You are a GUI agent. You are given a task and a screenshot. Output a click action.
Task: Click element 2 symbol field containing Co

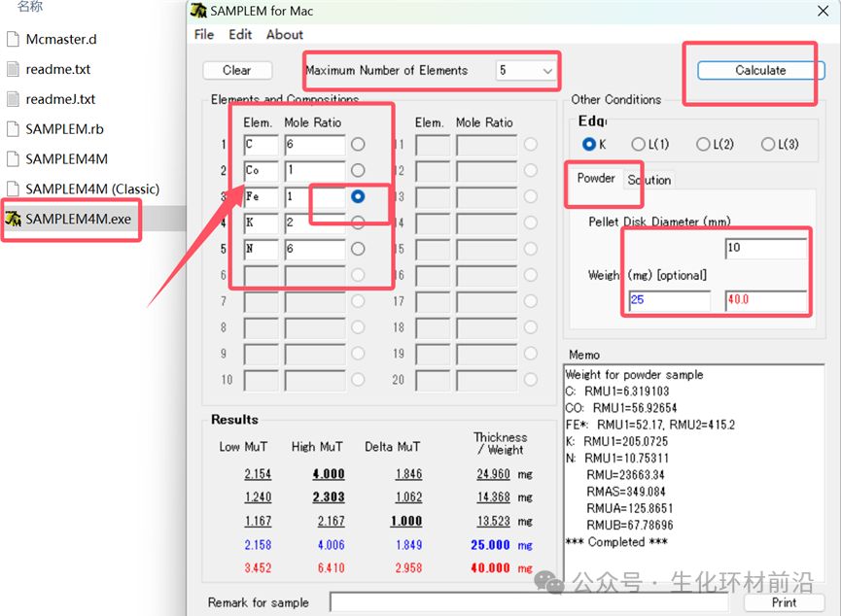[261, 171]
